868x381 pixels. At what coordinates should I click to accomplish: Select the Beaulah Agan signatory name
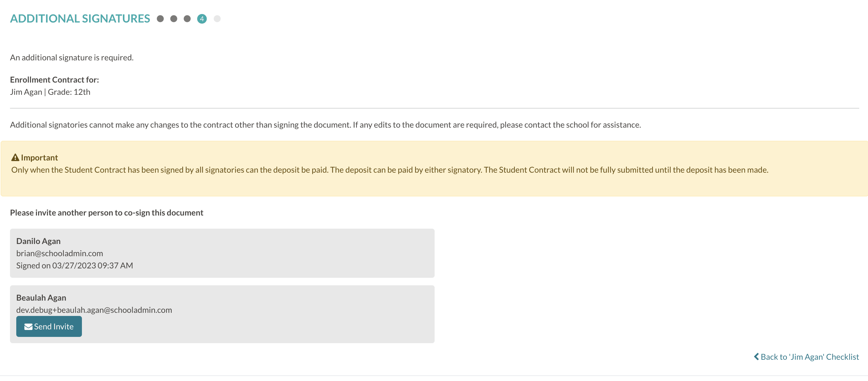pyautogui.click(x=41, y=298)
